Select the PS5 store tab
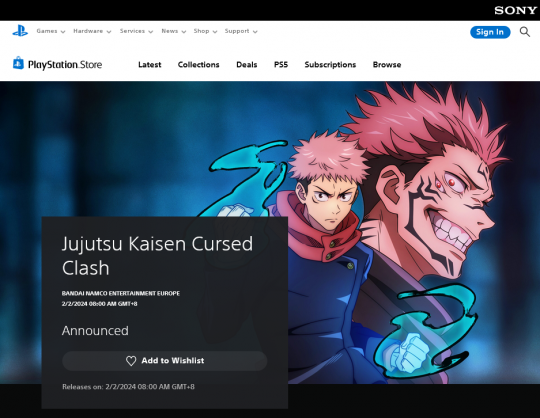The height and width of the screenshot is (418, 540). point(281,65)
